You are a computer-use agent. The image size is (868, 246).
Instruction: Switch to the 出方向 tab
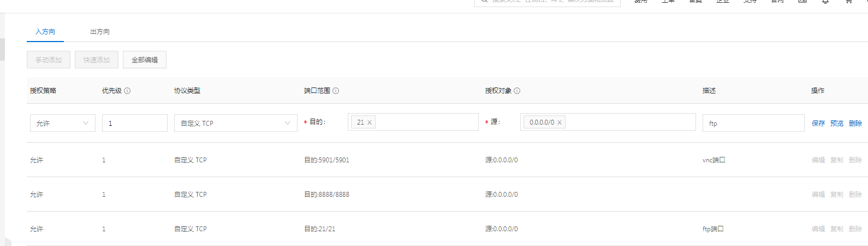pyautogui.click(x=100, y=32)
